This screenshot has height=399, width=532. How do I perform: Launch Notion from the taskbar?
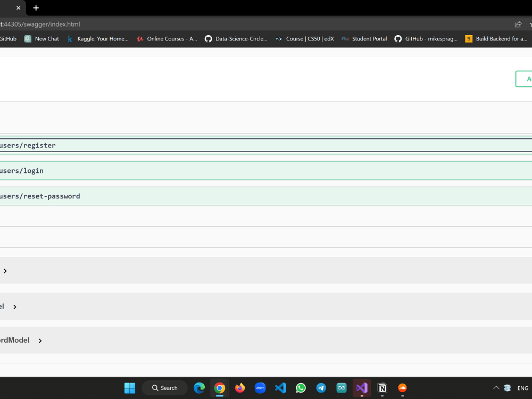click(x=382, y=388)
